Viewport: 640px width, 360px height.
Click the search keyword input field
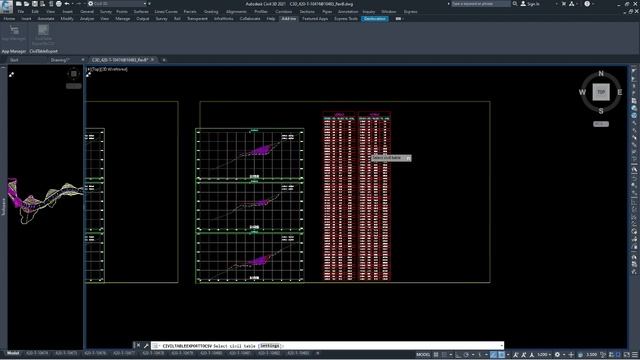click(480, 4)
